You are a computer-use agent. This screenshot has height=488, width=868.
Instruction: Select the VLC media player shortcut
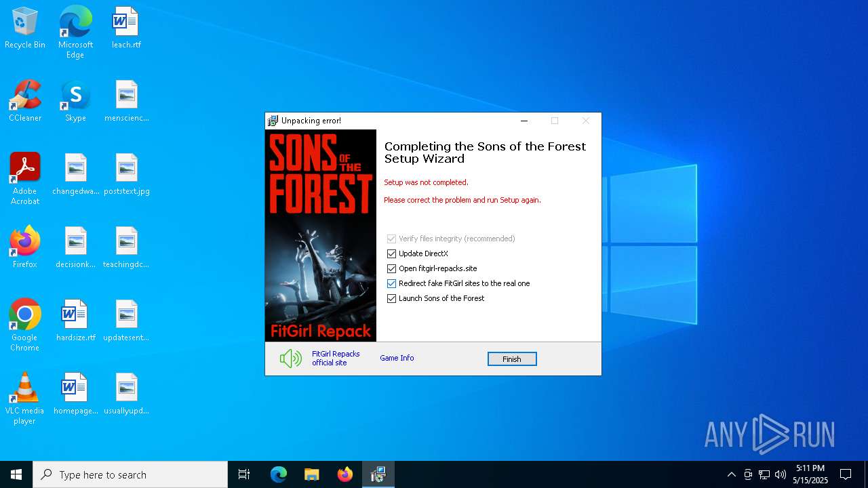point(25,399)
